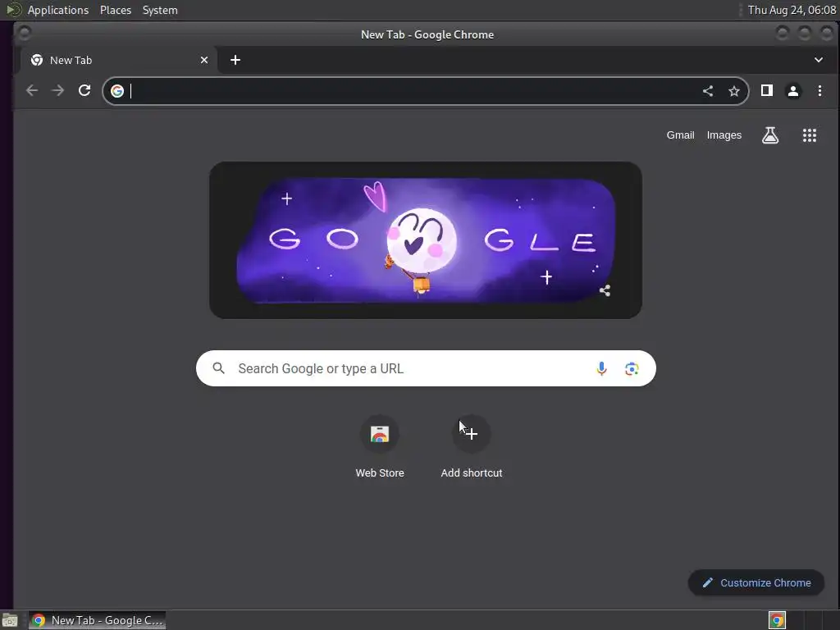Open the Google apps grid

pos(810,135)
